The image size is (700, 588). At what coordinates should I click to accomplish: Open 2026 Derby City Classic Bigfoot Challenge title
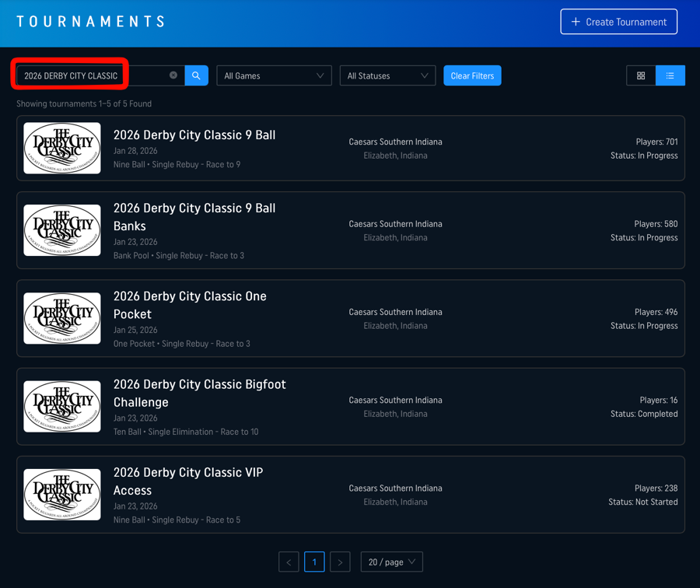click(x=199, y=393)
